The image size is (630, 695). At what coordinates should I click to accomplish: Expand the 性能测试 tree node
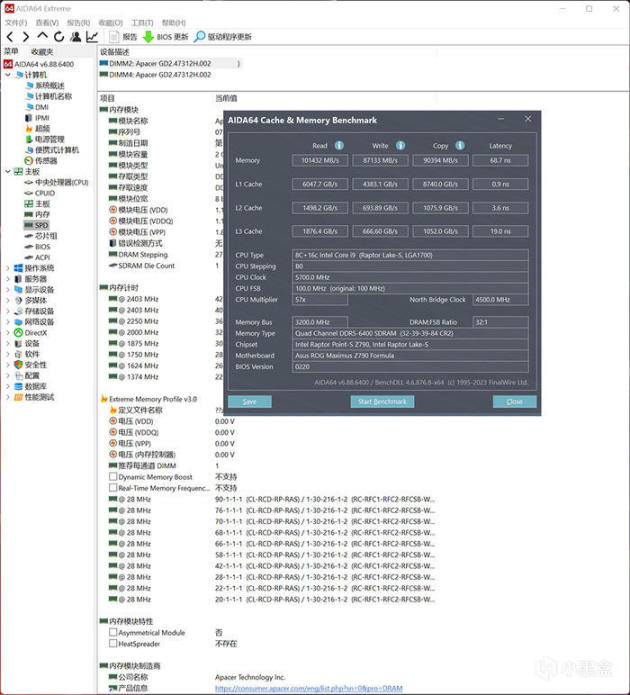point(8,397)
